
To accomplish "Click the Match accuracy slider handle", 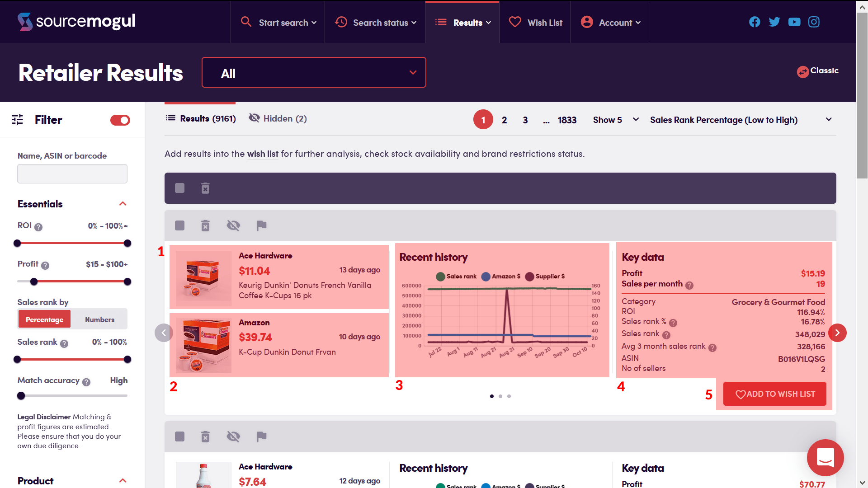I will point(21,396).
